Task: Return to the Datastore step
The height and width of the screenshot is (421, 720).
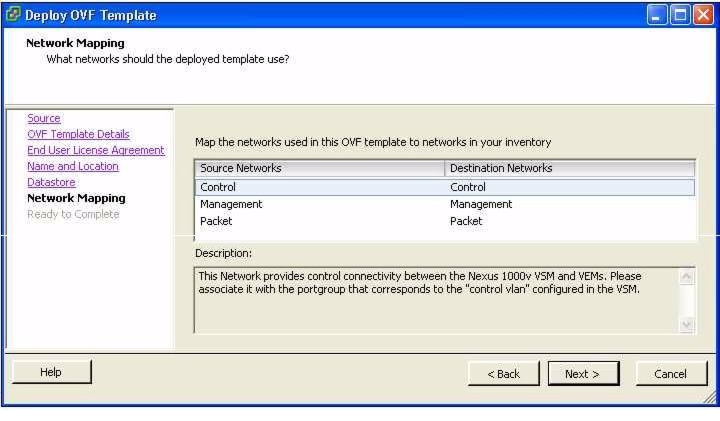Action: pyautogui.click(x=51, y=182)
